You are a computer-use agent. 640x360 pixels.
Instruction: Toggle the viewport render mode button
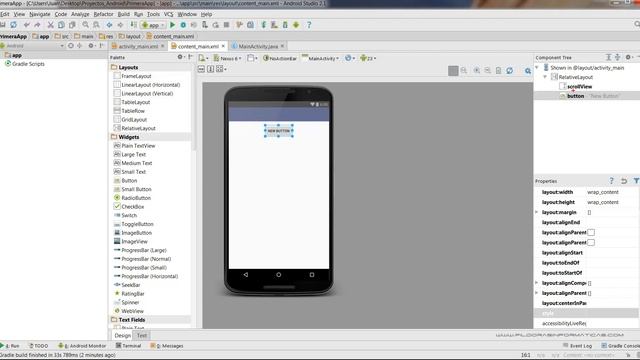point(453,71)
